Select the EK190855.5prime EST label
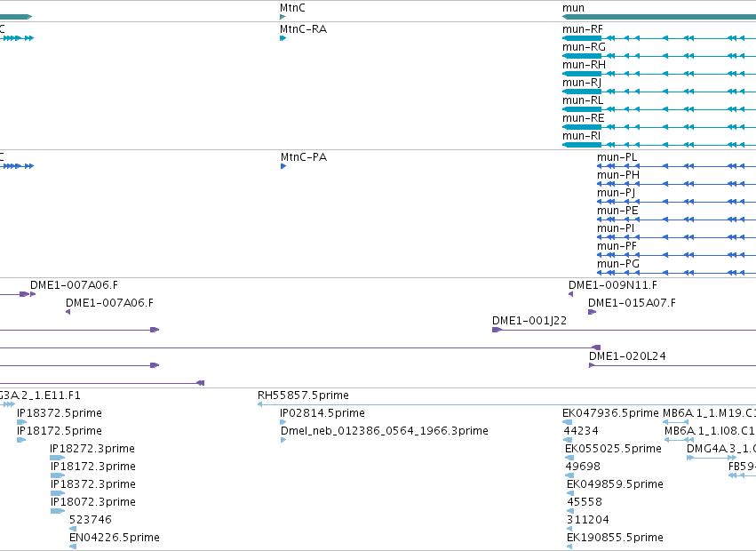The image size is (756, 551). pyautogui.click(x=615, y=538)
